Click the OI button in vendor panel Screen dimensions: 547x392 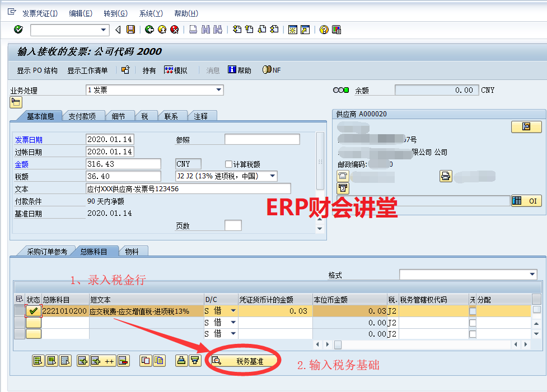coord(526,201)
